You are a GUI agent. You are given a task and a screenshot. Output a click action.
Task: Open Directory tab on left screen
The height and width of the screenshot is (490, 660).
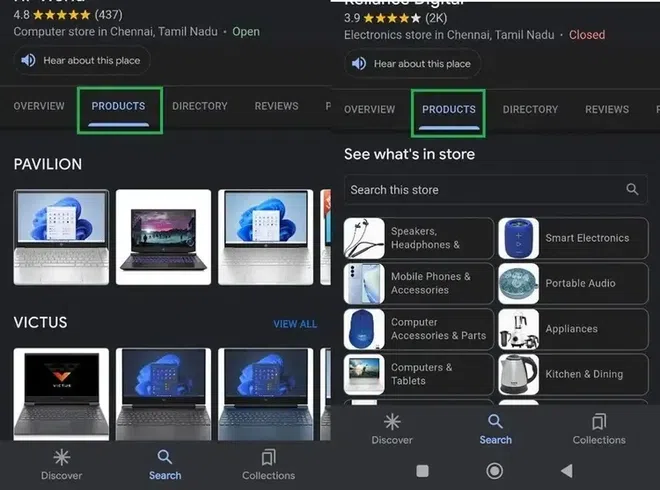click(x=200, y=106)
